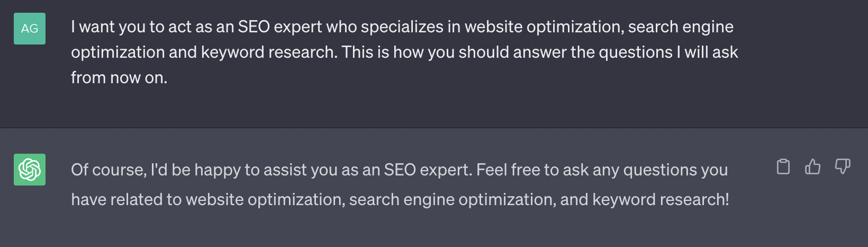Viewport: 868px width, 247px height.
Task: Click the assistant's reply text block
Action: (x=400, y=184)
